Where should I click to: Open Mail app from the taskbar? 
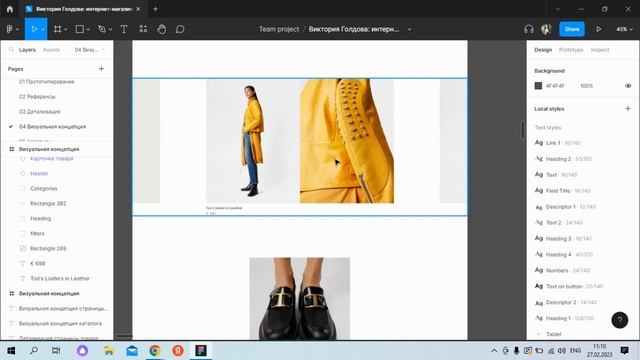132,350
